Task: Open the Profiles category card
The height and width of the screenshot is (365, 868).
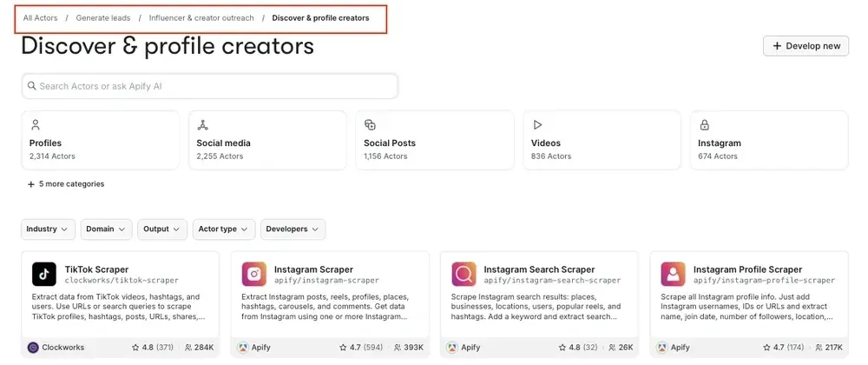Action: tap(100, 140)
